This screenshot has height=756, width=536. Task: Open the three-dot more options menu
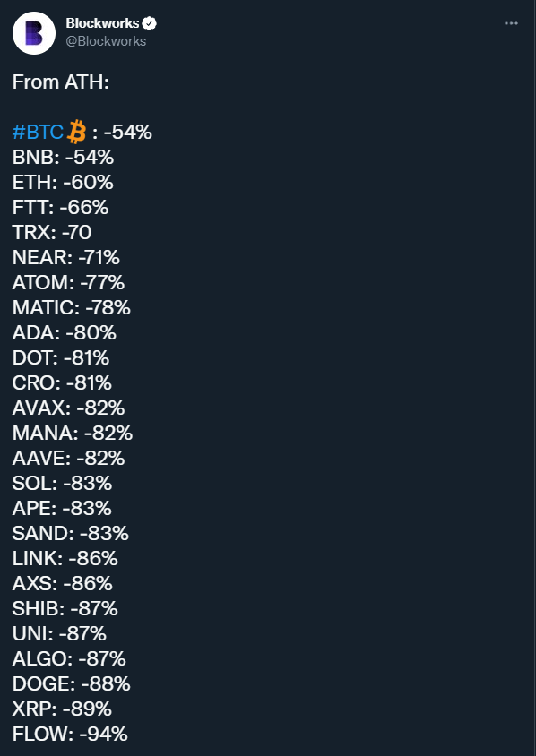511,23
